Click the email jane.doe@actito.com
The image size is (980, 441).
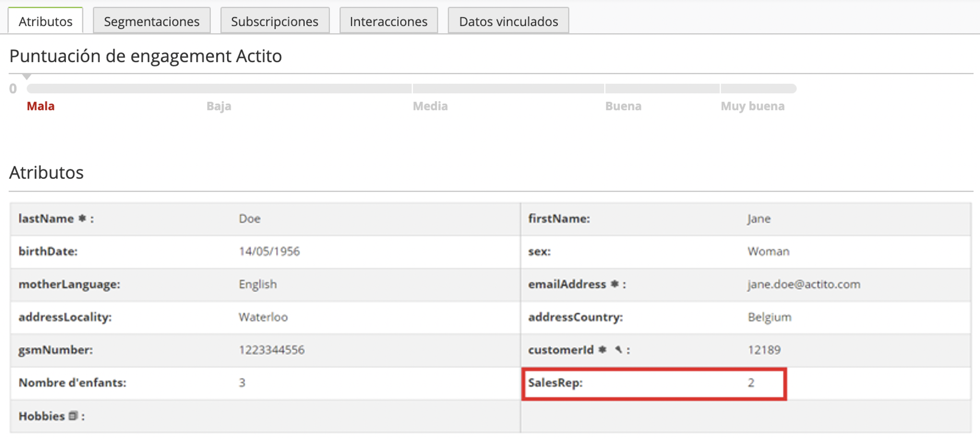tap(804, 284)
